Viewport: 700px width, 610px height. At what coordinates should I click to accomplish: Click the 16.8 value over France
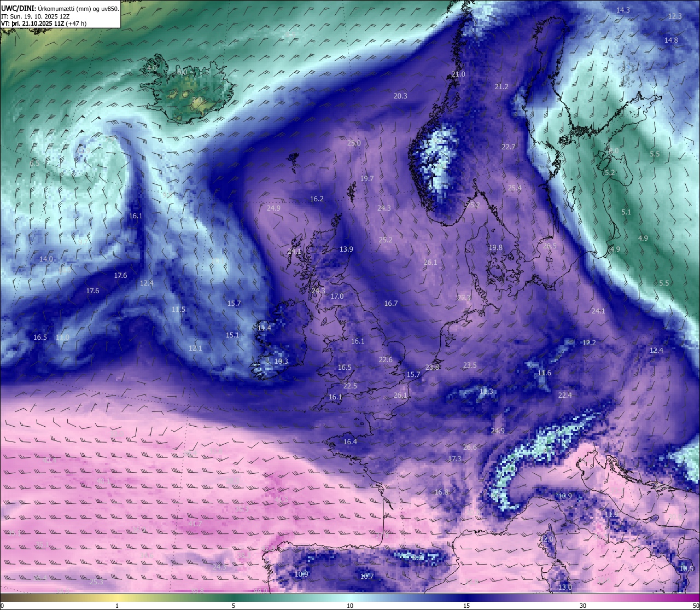[441, 492]
